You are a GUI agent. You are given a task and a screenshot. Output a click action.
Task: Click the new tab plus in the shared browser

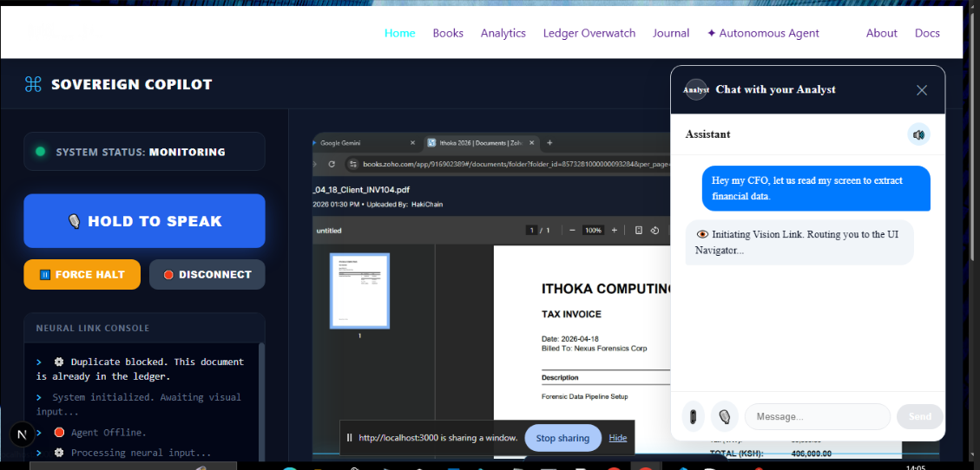pos(549,143)
